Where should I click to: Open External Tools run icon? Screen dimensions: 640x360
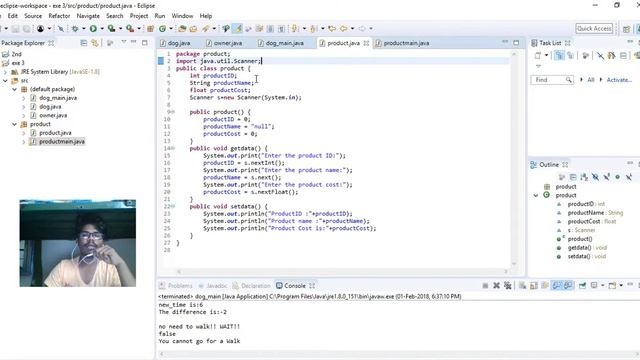pyautogui.click(x=130, y=29)
